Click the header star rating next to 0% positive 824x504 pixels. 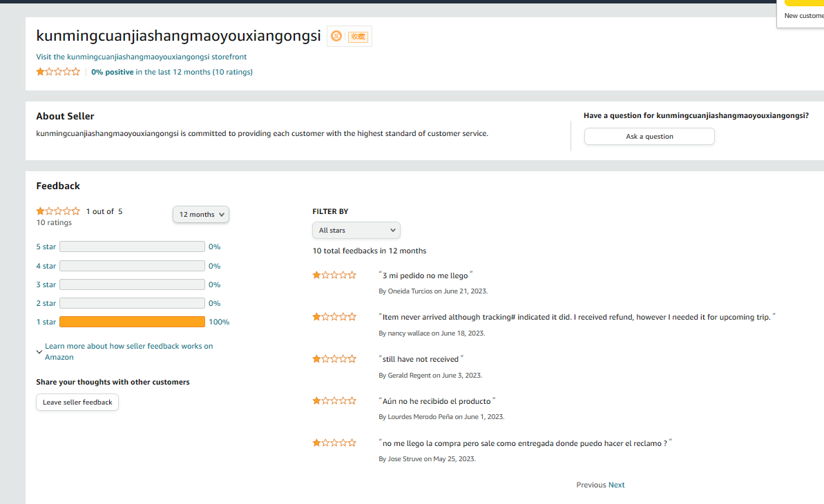58,72
